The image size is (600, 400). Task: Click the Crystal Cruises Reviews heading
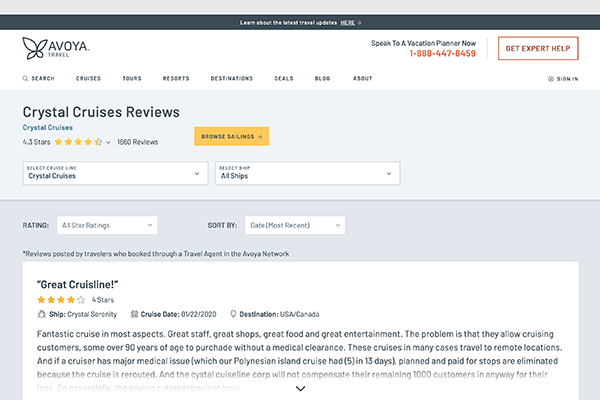[x=101, y=112]
